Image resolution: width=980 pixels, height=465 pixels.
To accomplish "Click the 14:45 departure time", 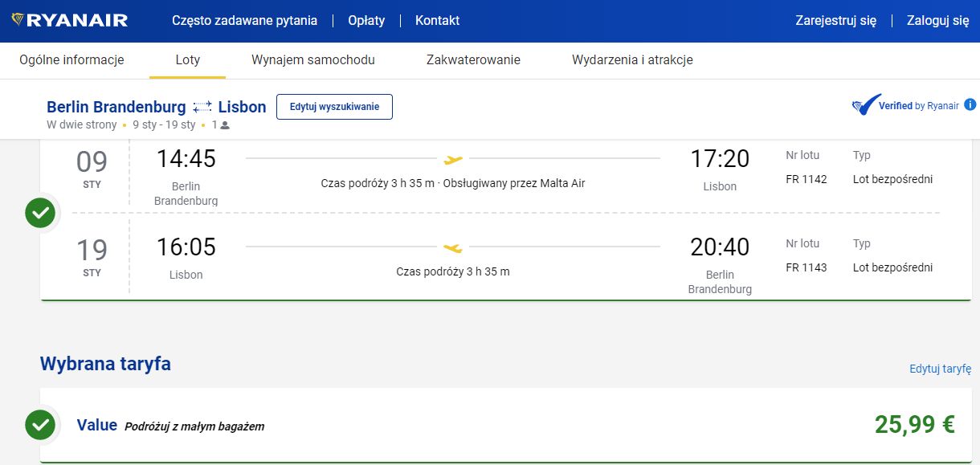I will (x=186, y=158).
